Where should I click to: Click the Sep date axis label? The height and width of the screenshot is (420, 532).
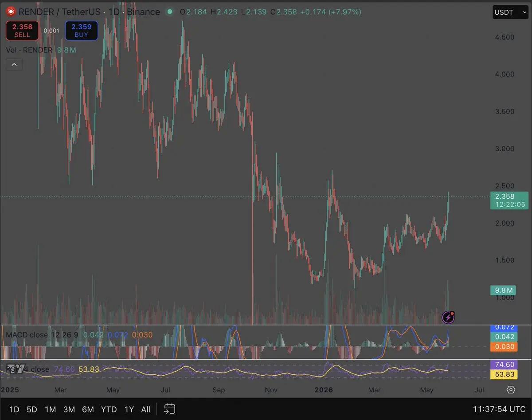[x=219, y=390]
